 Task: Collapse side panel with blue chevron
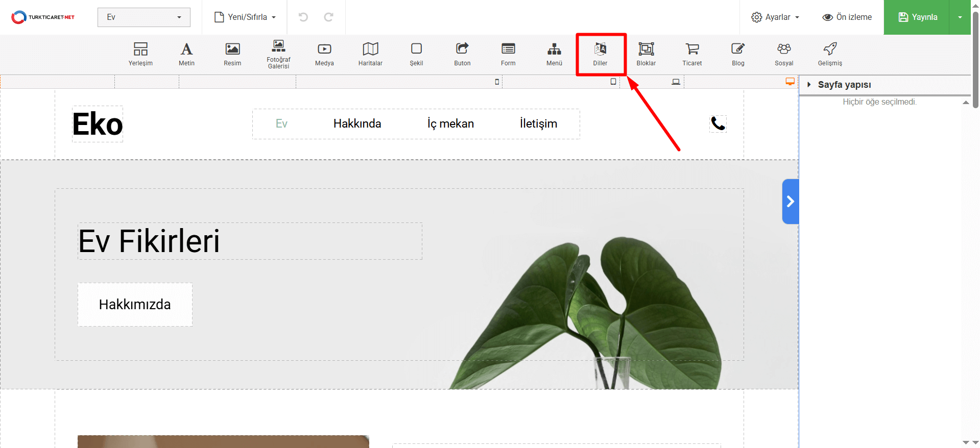[x=790, y=202]
